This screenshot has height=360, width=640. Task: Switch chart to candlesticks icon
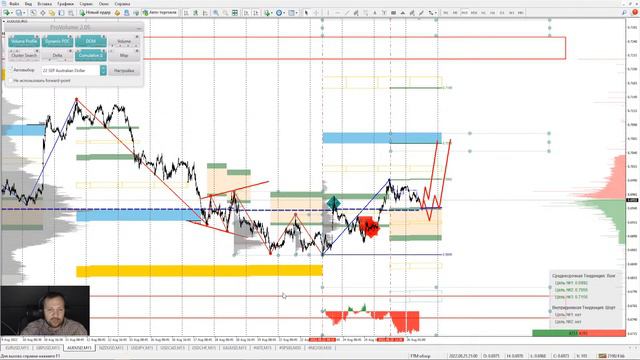(x=196, y=13)
